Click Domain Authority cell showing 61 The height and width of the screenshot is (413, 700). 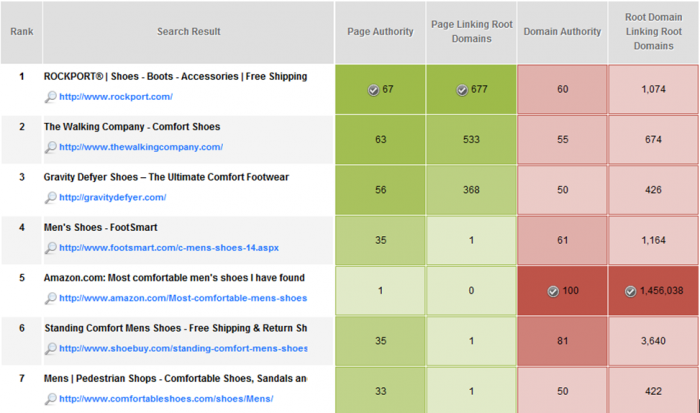pyautogui.click(x=562, y=240)
